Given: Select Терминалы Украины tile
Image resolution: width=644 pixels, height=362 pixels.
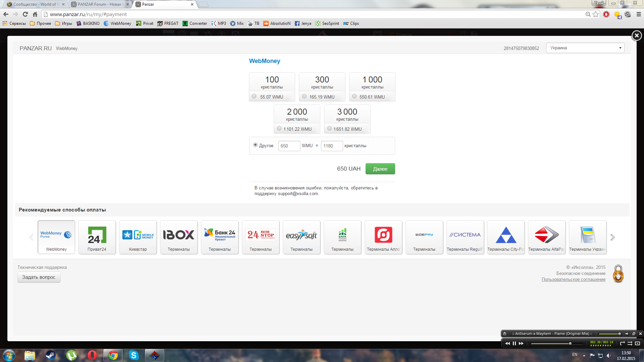Looking at the screenshot, I should (x=588, y=237).
